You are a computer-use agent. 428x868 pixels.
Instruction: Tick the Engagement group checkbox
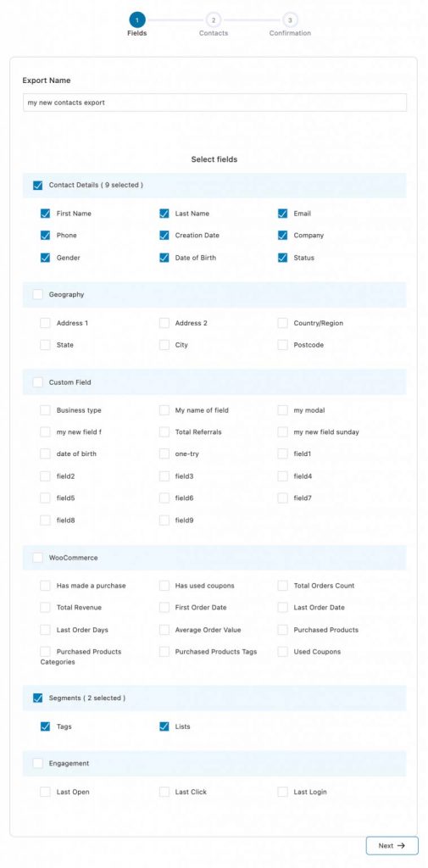[37, 764]
